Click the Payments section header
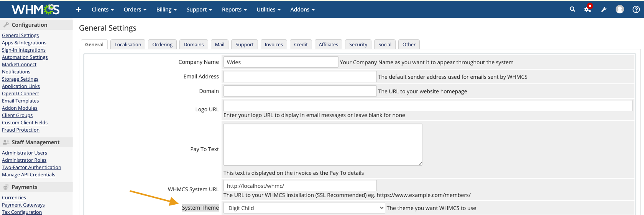 (x=36, y=187)
